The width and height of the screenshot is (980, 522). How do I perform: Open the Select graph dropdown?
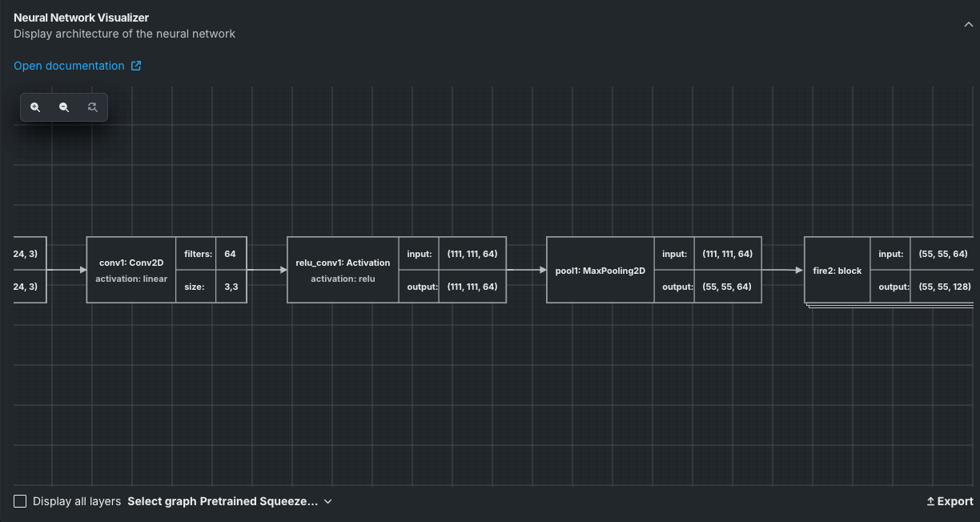(230, 501)
